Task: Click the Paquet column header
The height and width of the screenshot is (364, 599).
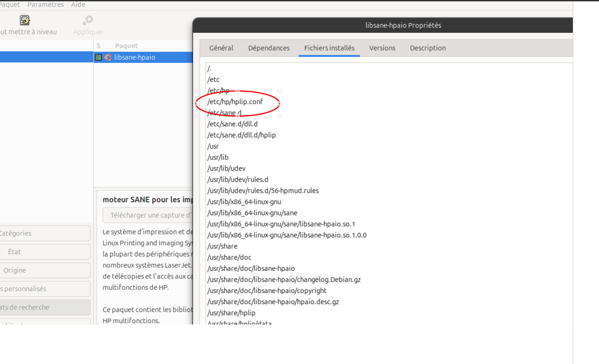Action: [126, 46]
